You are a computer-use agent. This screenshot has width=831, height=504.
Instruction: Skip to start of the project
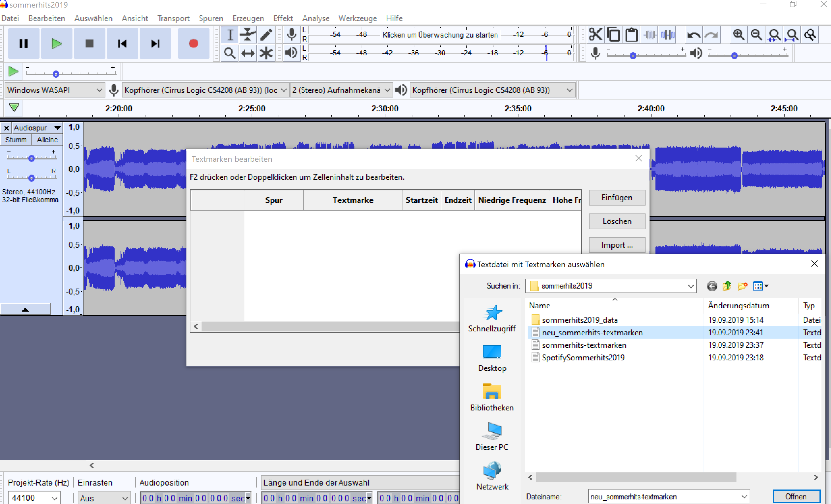(x=122, y=43)
